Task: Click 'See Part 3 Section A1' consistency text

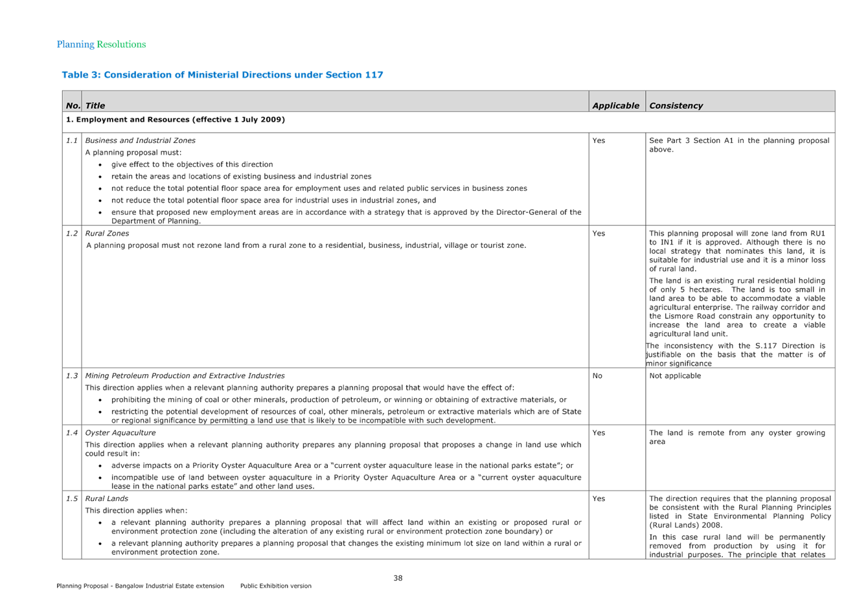Action: coord(739,145)
